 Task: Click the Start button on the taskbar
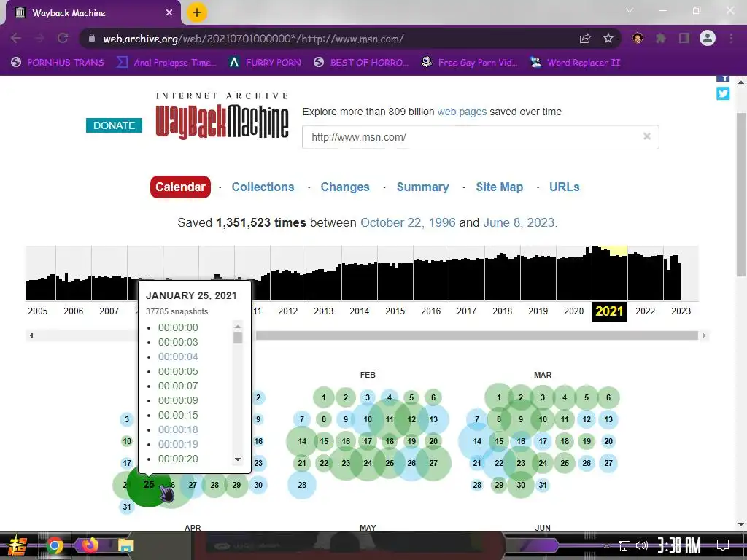[x=16, y=546]
